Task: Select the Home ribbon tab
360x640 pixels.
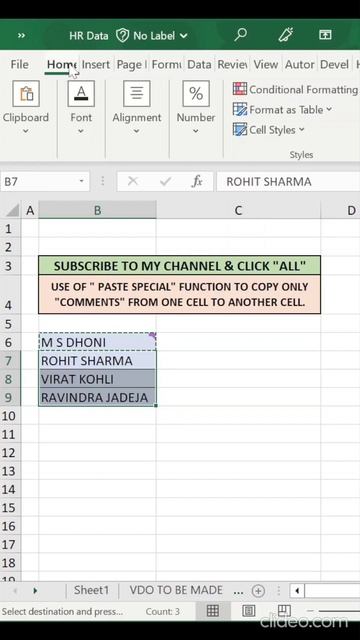Action: click(61, 64)
